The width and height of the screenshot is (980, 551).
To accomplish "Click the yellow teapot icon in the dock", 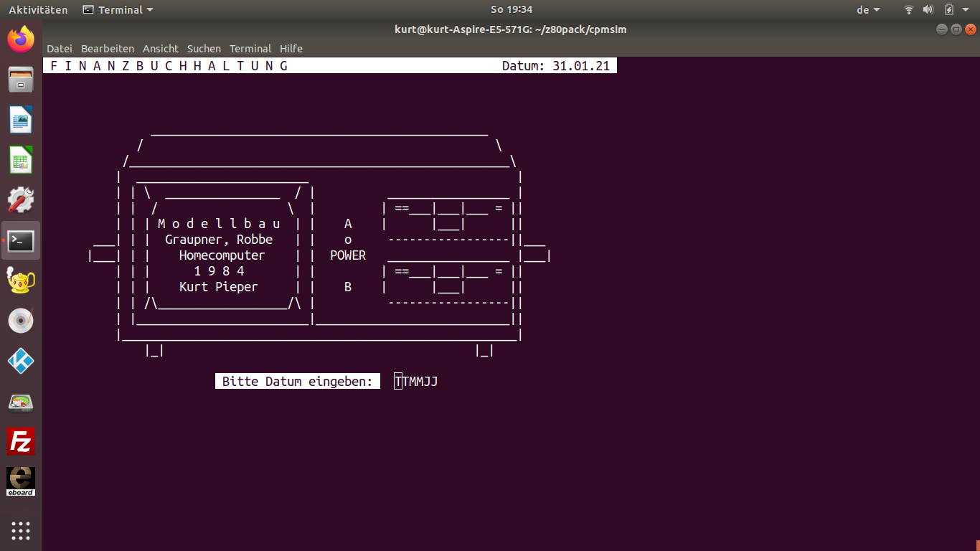I will click(x=21, y=280).
